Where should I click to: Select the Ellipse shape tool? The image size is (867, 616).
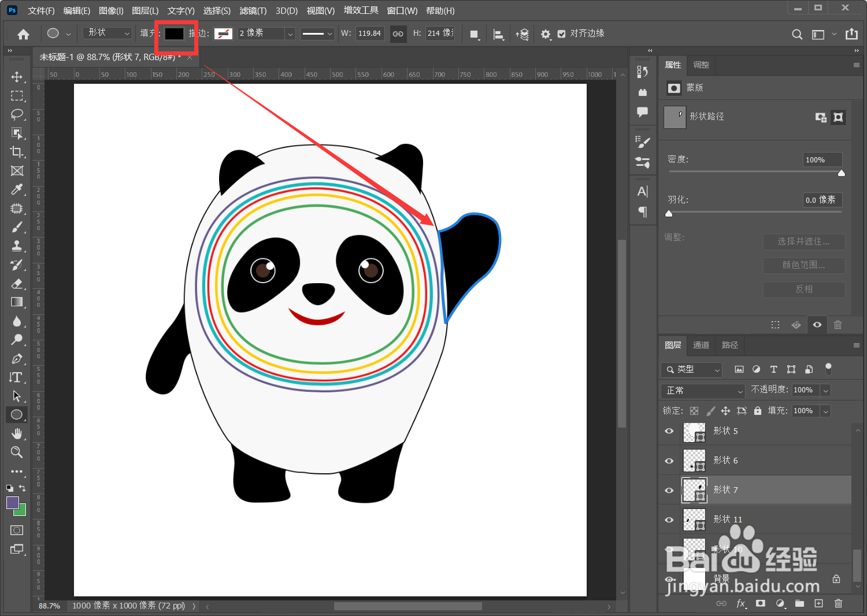point(17,415)
